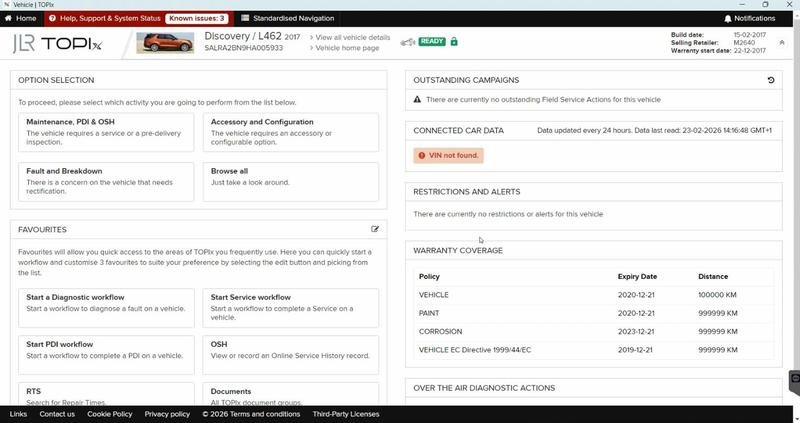
Task: Open Notifications bell icon
Action: pyautogui.click(x=728, y=18)
